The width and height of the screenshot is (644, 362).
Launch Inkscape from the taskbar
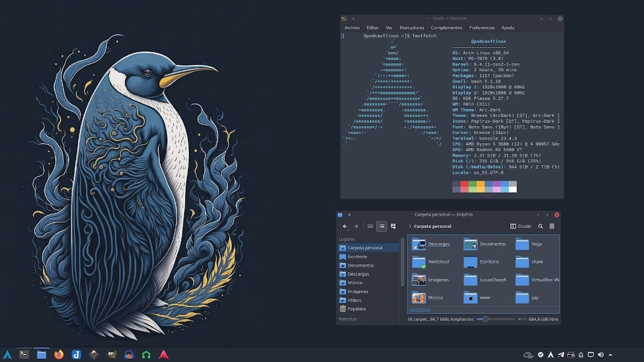(94, 354)
